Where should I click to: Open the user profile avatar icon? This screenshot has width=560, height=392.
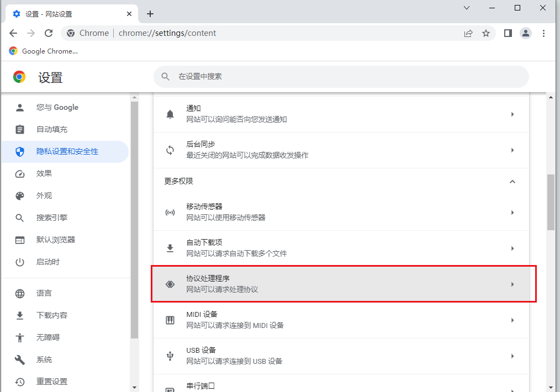click(526, 33)
